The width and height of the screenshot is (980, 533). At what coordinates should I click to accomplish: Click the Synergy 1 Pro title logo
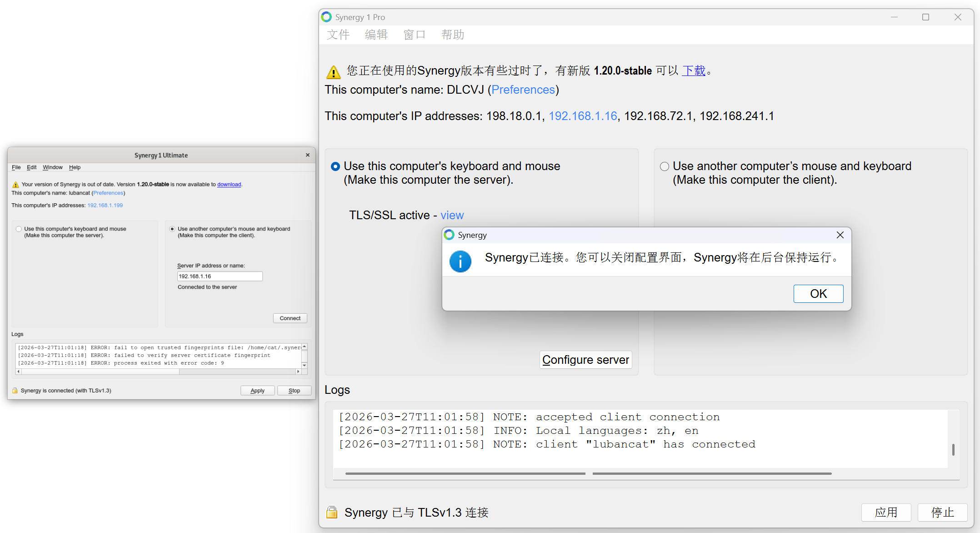[x=326, y=17]
